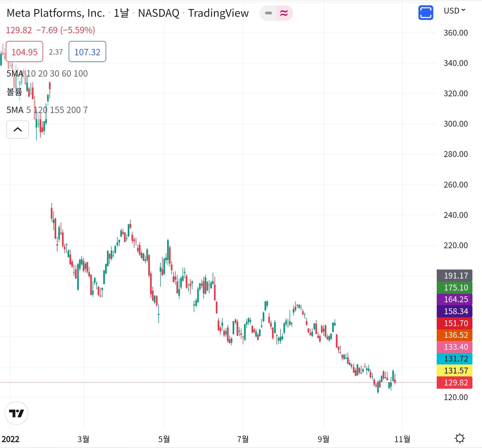
Task: Select the 5MA 5 120 155 200 7 indicator
Action: point(47,110)
